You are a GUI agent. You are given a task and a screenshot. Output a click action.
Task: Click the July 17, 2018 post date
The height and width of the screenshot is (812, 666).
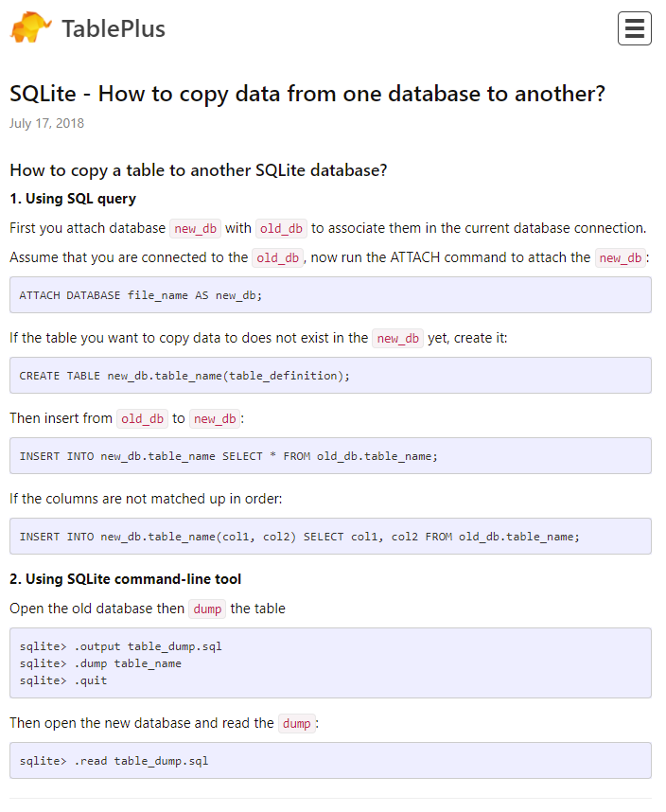point(46,123)
